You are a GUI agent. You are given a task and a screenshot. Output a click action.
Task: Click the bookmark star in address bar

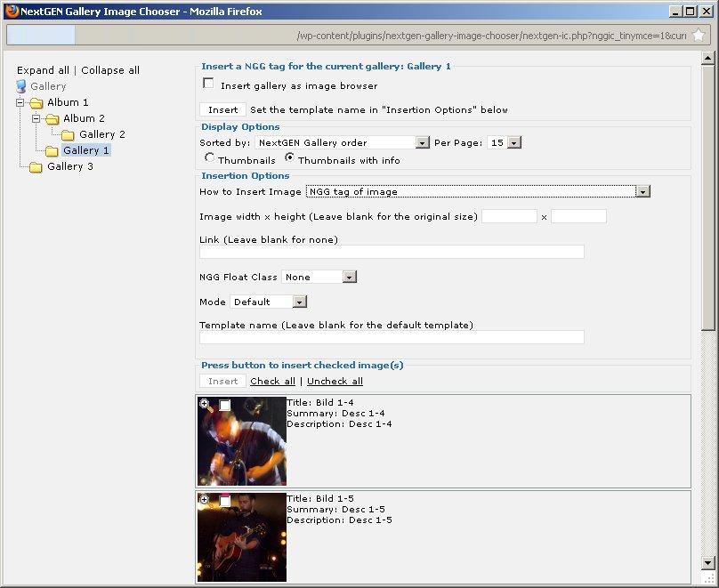pyautogui.click(x=699, y=36)
